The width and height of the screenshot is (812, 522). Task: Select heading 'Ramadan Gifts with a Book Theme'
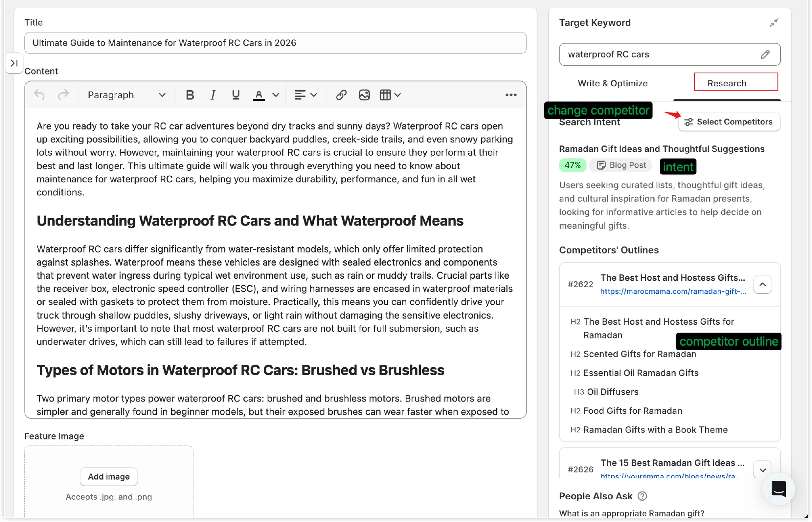(x=655, y=430)
